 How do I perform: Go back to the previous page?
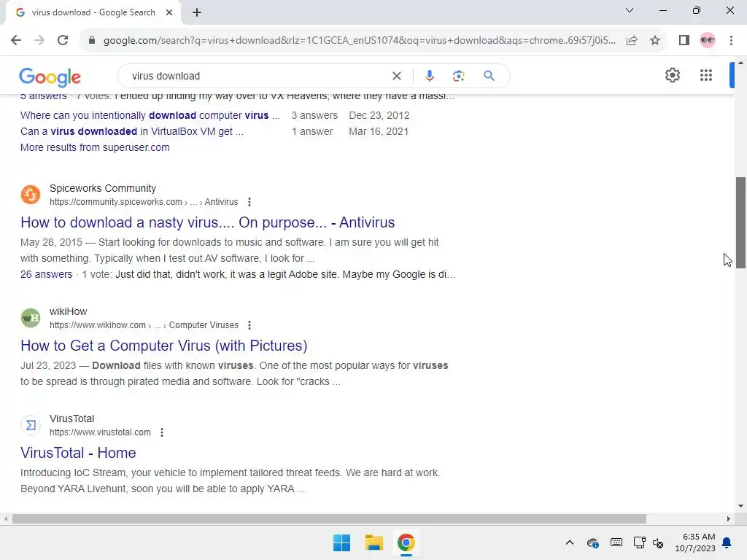(16, 40)
